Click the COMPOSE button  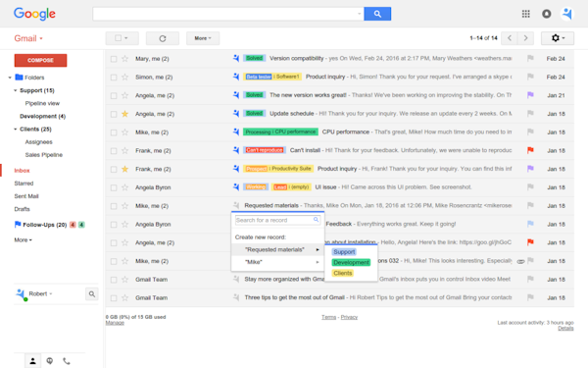pos(40,60)
